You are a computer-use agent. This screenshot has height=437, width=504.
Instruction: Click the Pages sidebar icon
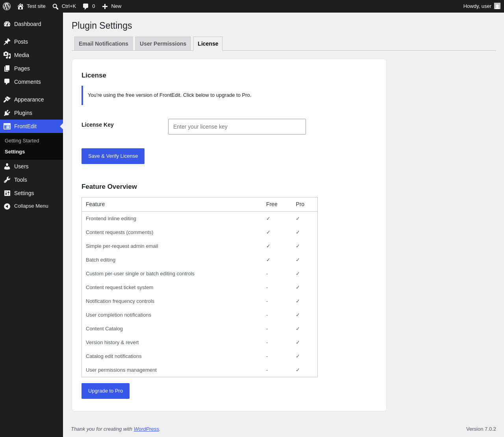pos(7,68)
